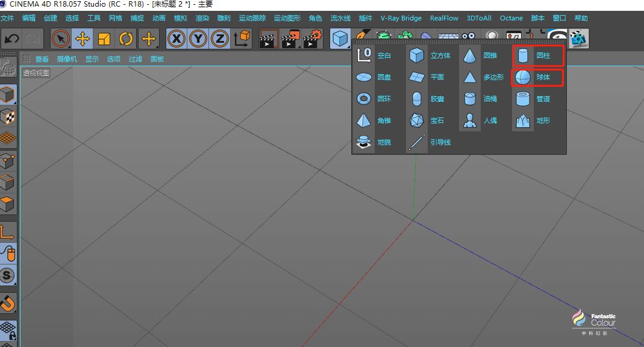Create a Tube (管道) primitive
Screen dimensions: 644x347
click(533, 99)
